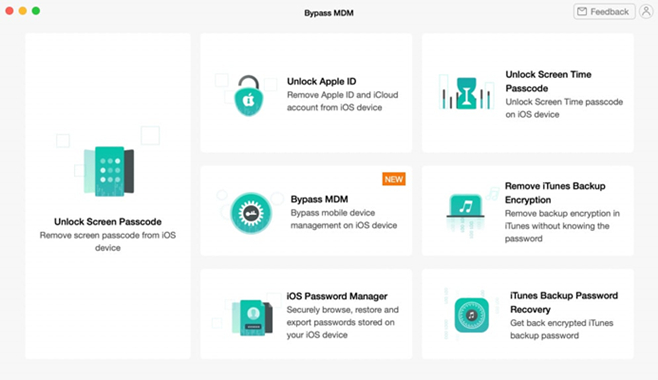
Task: Select the Unlock Apple ID title
Action: [x=321, y=81]
